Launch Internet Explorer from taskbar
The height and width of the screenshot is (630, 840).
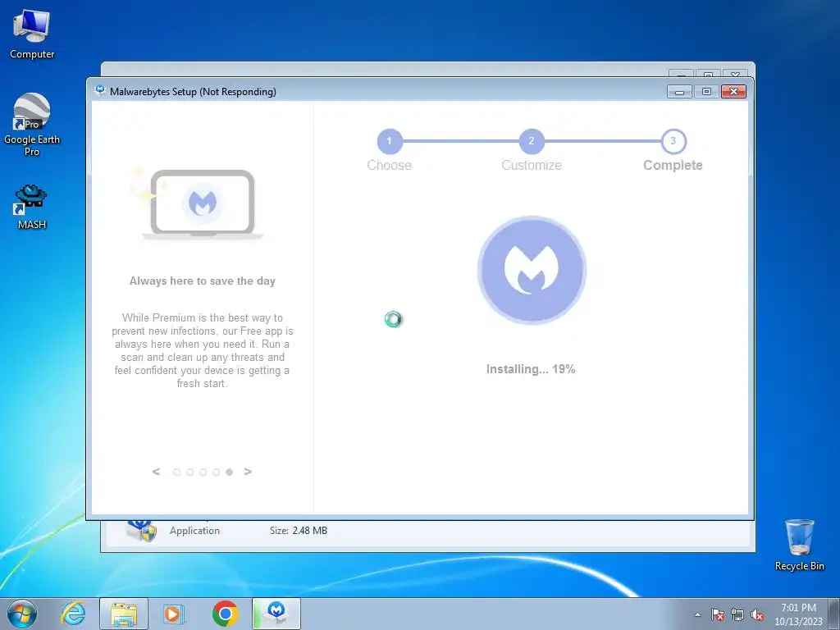coord(73,614)
